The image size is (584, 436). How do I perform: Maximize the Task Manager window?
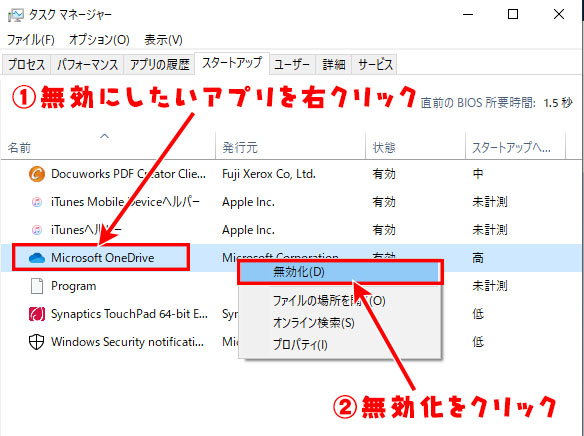tap(513, 15)
